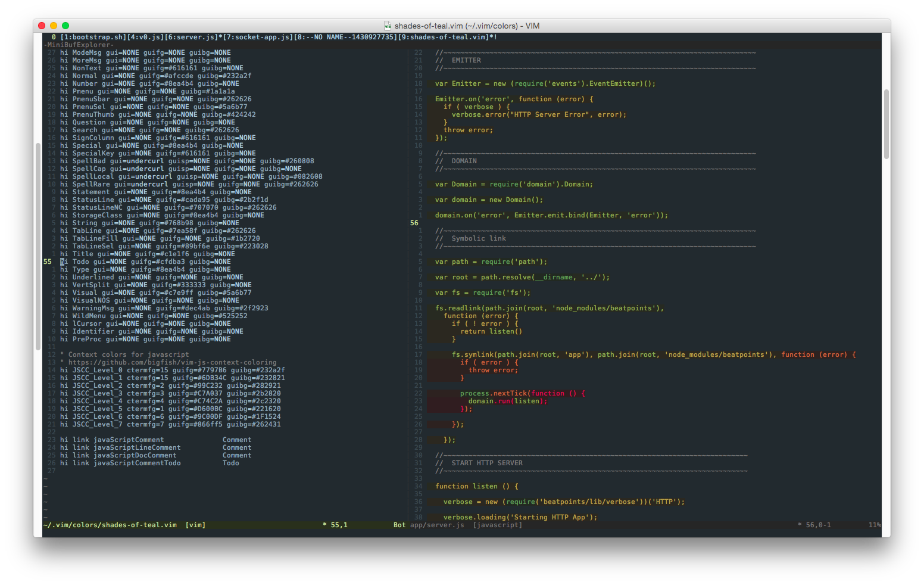Click the 'hi link javaScriptCommentTodo' line
The width and height of the screenshot is (924, 585).
[149, 463]
